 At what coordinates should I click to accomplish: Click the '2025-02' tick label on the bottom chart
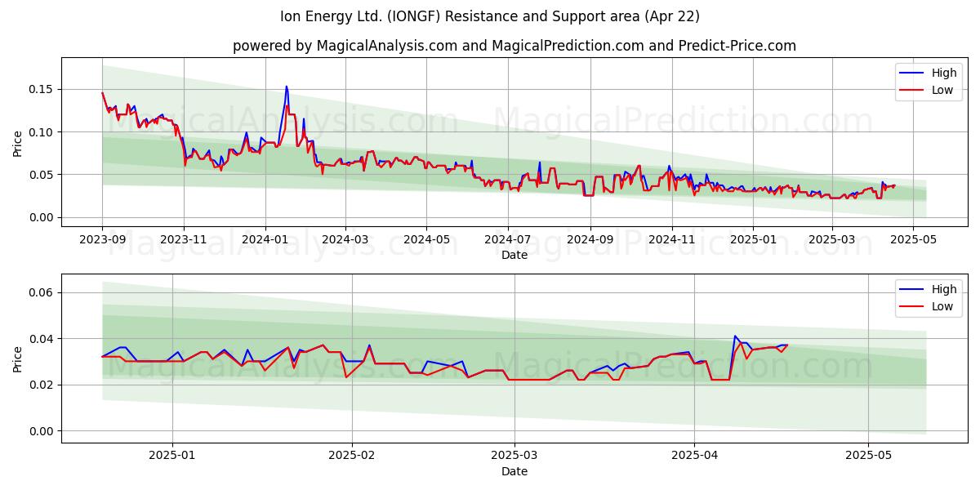coord(352,457)
